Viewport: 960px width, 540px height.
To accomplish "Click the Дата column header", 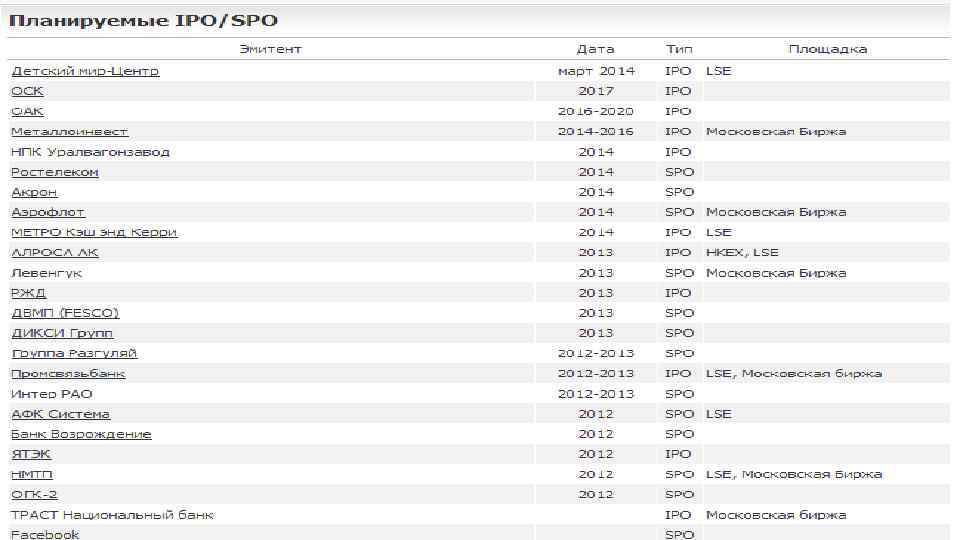I will [595, 49].
